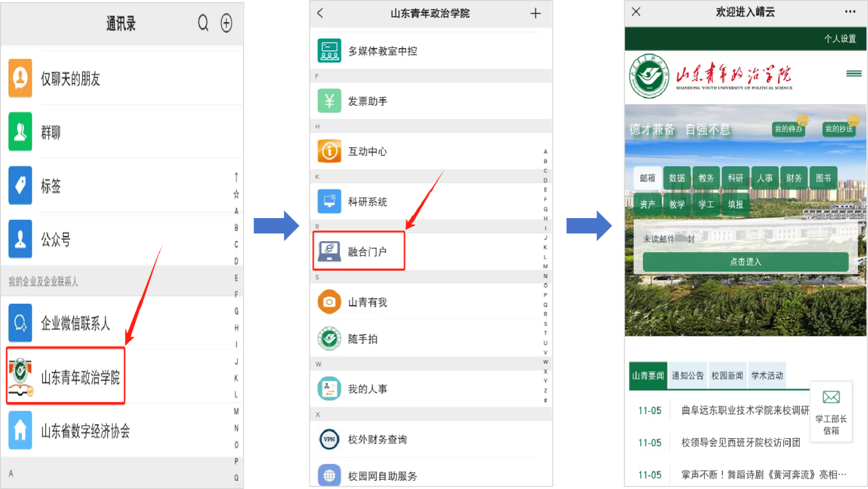Select the 填报 tab
The height and width of the screenshot is (489, 868).
coord(735,204)
